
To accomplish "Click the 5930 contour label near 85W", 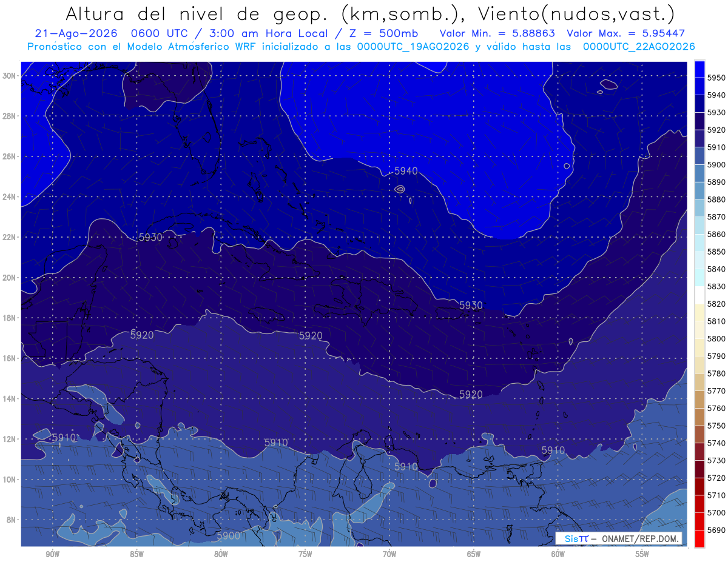I will (x=150, y=237).
